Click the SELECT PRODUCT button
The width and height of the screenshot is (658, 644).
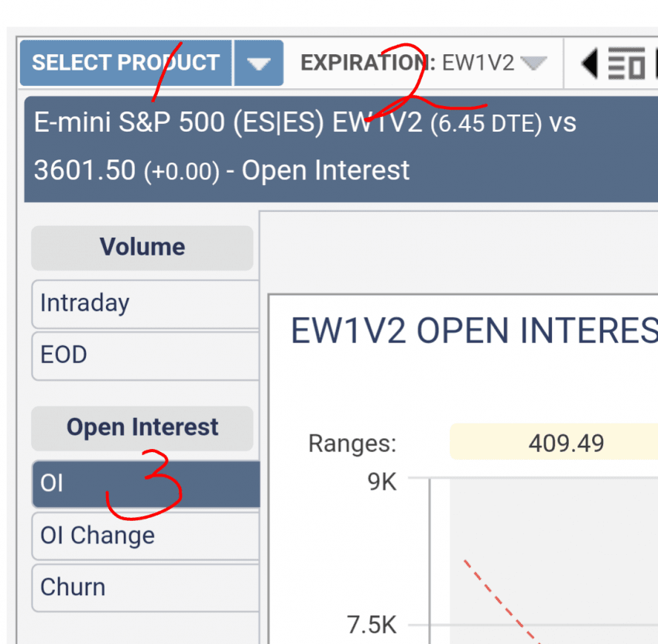tap(125, 63)
